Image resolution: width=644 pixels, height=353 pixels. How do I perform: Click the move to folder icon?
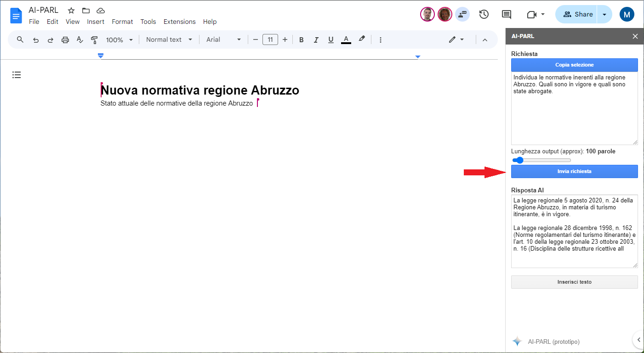86,11
